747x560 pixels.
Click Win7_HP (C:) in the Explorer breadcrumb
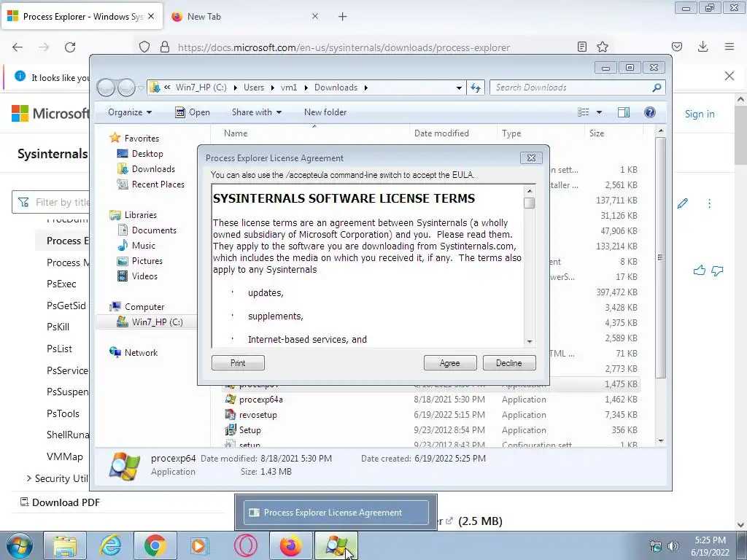coord(201,87)
